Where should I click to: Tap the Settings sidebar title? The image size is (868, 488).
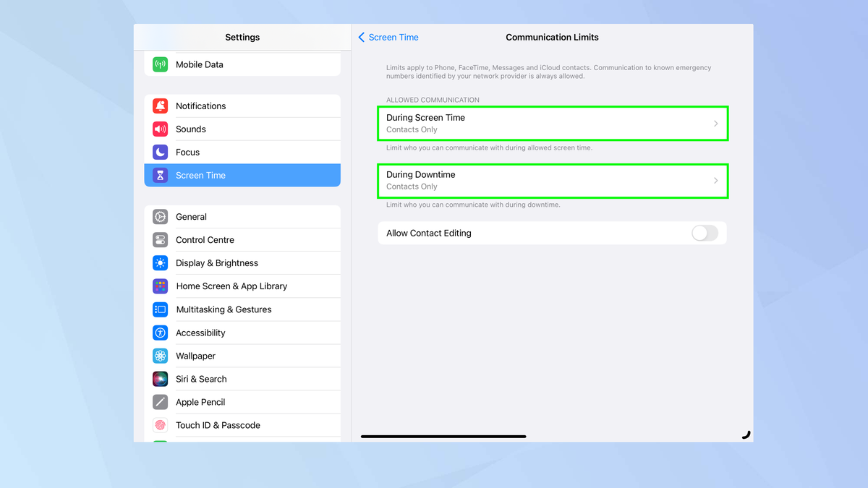pos(242,37)
